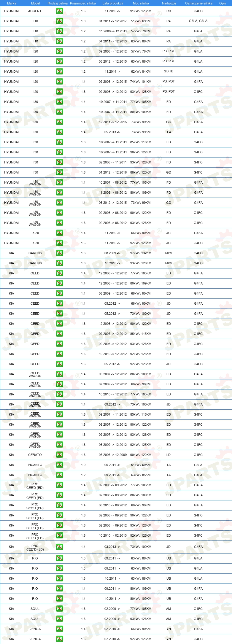Click the Nadwozie column header
Screen dimensions: 232x644
coord(169,3)
